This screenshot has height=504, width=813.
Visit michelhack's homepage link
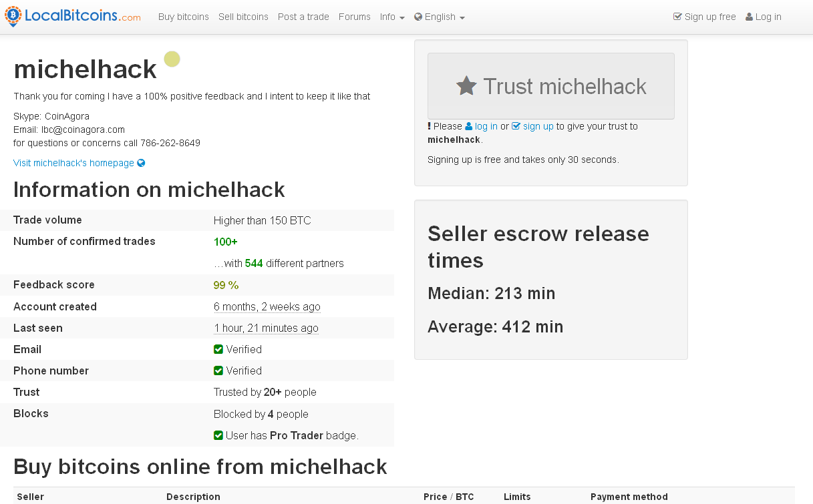click(79, 163)
